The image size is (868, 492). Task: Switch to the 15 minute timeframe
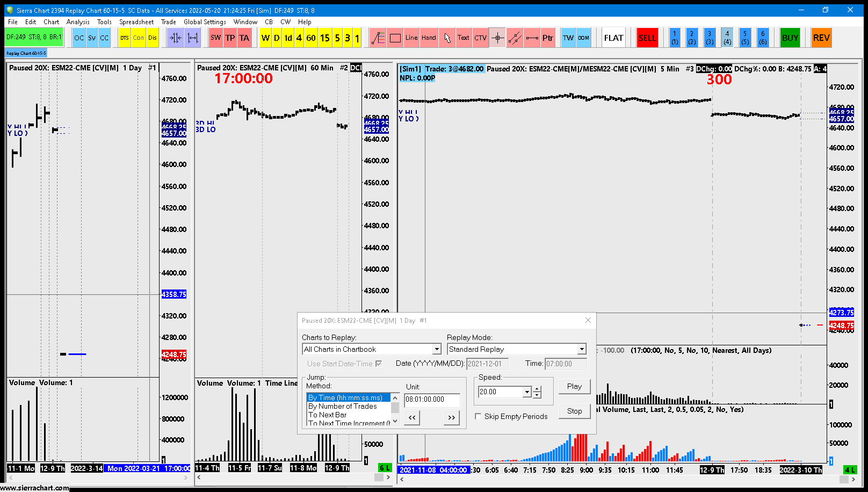(x=325, y=38)
